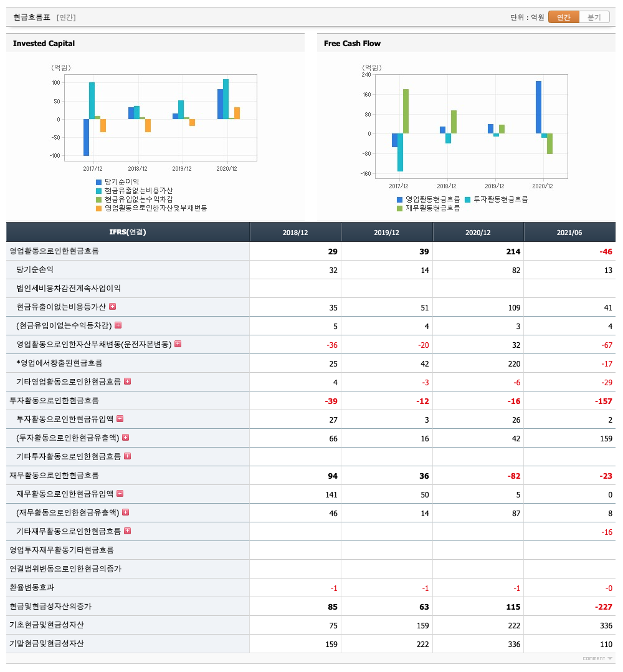The image size is (623, 672).
Task: Expand (투자활동으로인한현금유출액) plus icon
Action: coord(126,437)
